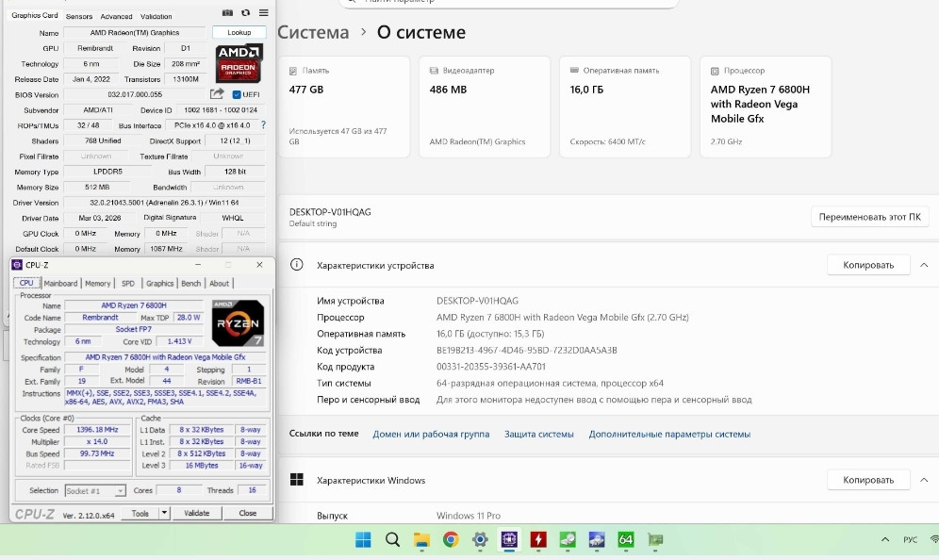This screenshot has width=939, height=560.
Task: Click the GPU-Z graphics card taskbar icon
Action: tap(654, 539)
